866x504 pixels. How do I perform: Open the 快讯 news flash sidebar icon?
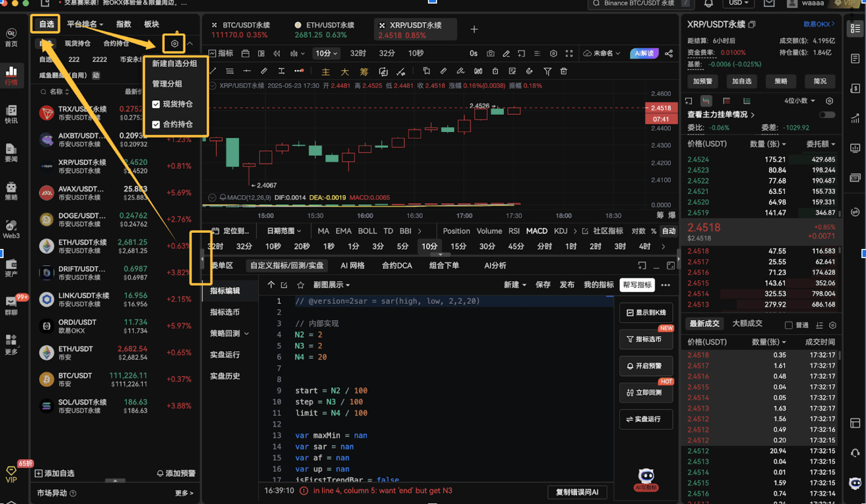click(11, 114)
